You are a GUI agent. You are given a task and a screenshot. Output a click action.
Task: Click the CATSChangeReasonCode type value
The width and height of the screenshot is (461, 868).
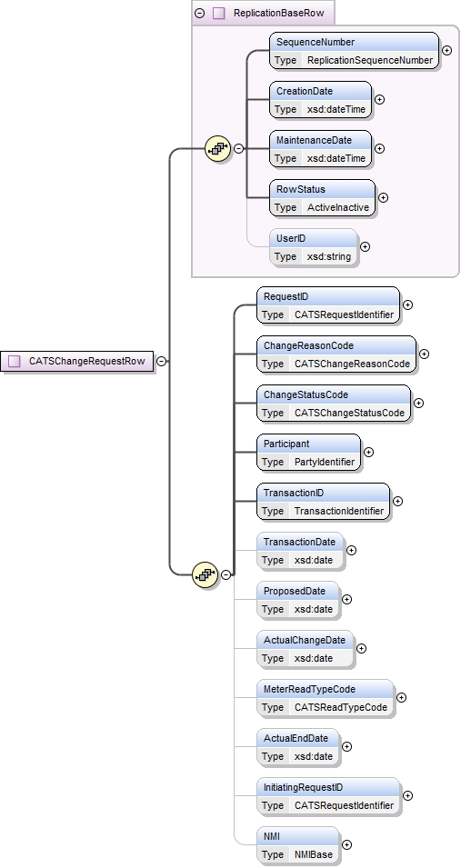[353, 364]
